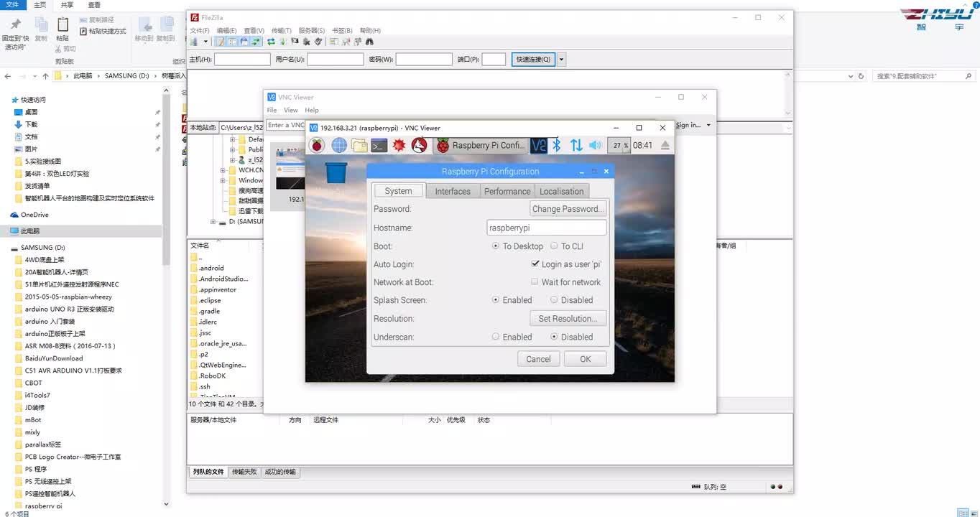Toggle FileZilla message log toolbar icon
This screenshot has height=517, width=980.
pos(221,42)
